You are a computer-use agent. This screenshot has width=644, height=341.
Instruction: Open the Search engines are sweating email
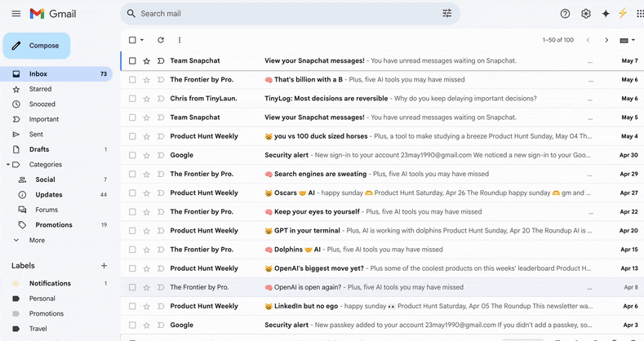382,174
